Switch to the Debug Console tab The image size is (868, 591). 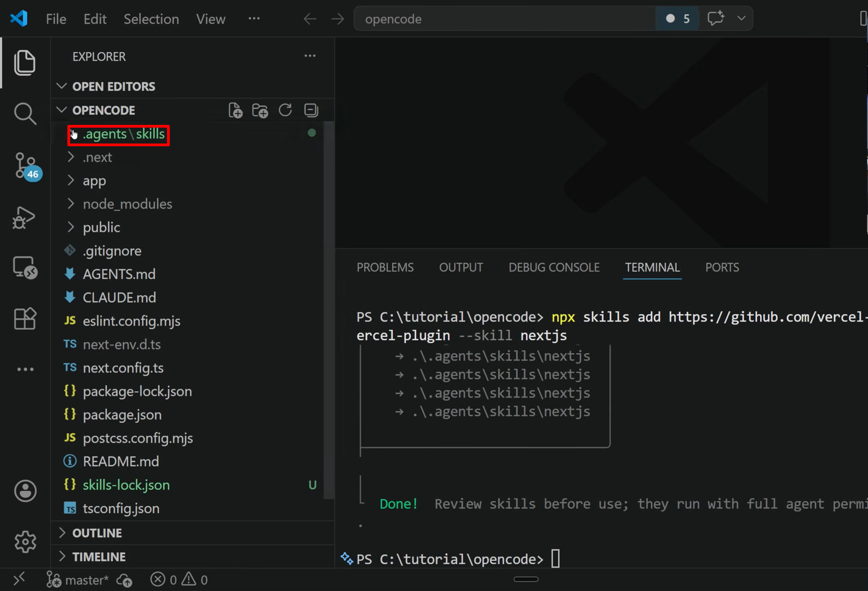[x=554, y=267]
